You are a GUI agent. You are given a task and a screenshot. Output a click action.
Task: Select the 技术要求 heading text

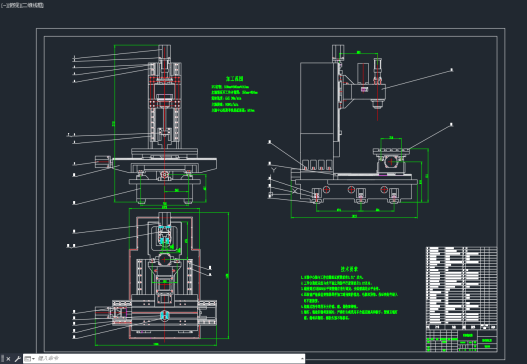[x=349, y=269]
